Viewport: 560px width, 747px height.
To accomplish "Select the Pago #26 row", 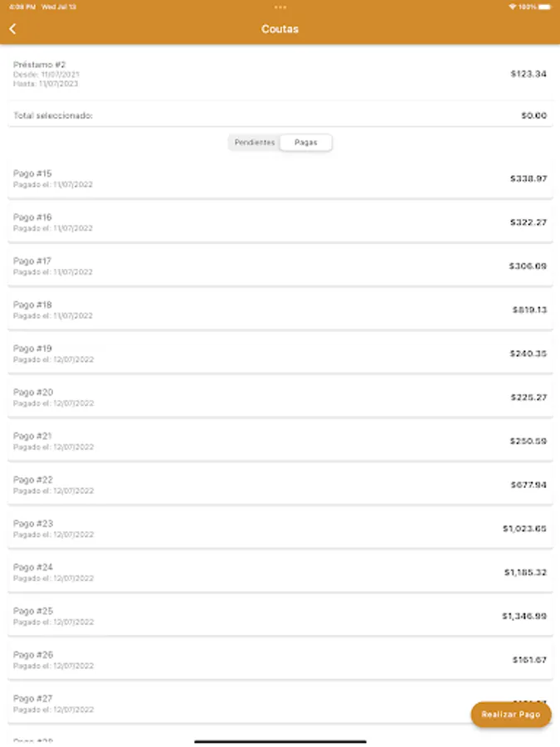I will (280, 660).
